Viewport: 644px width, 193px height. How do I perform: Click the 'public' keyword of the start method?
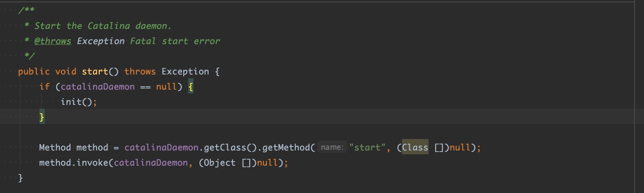point(34,71)
